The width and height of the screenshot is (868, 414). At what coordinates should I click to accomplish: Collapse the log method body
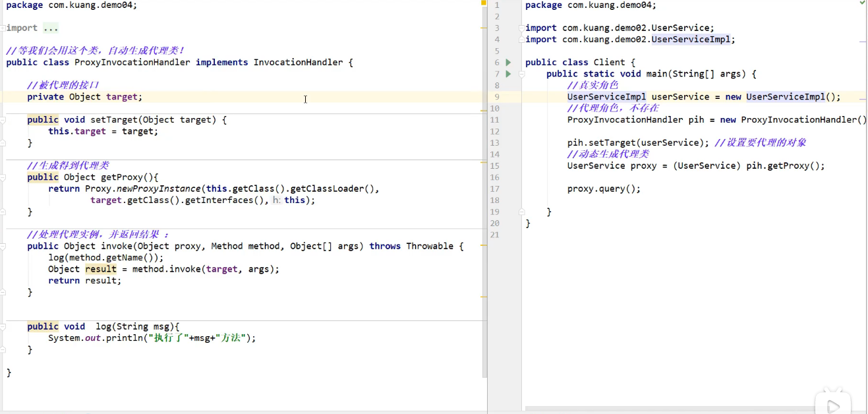(3, 327)
